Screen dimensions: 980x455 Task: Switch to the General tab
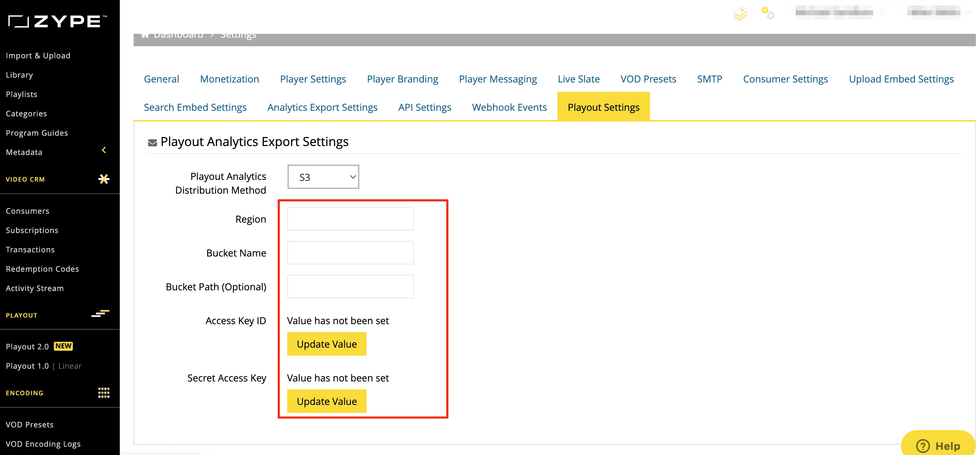161,79
